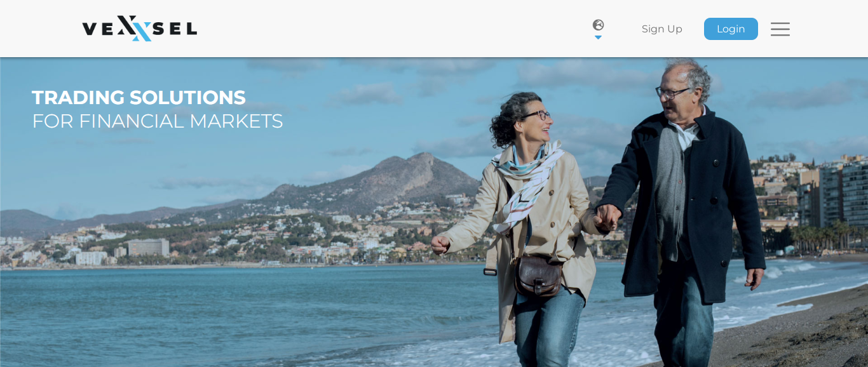
Task: Click the woman's brown leather bag
Action: (538, 276)
